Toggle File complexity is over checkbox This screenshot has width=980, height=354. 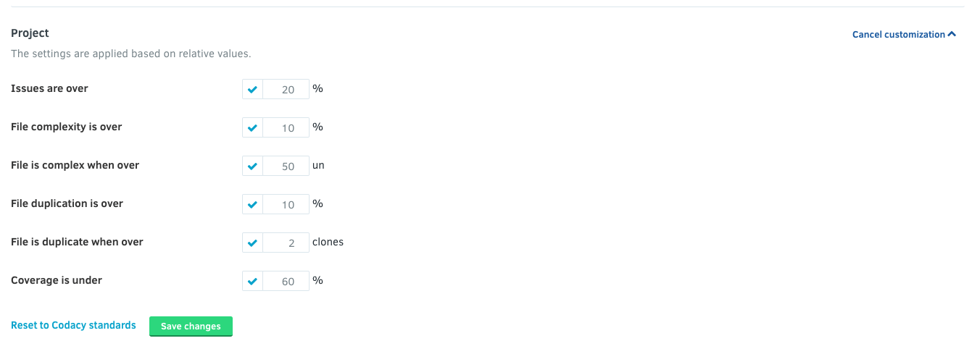(x=252, y=128)
